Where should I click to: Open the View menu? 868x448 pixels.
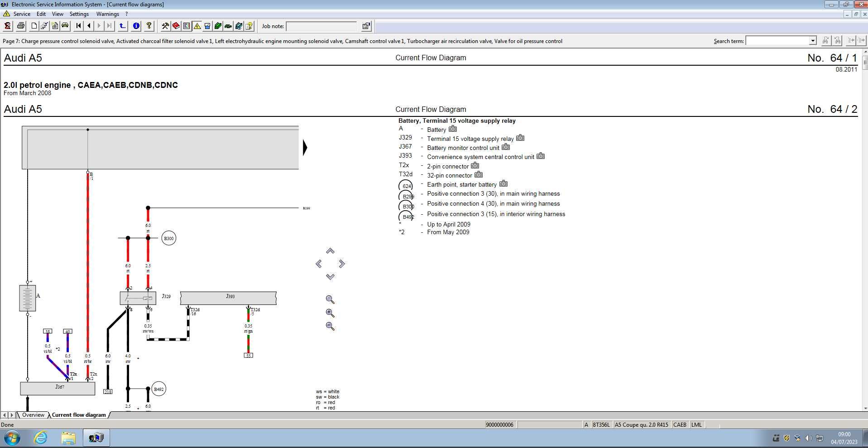(58, 14)
